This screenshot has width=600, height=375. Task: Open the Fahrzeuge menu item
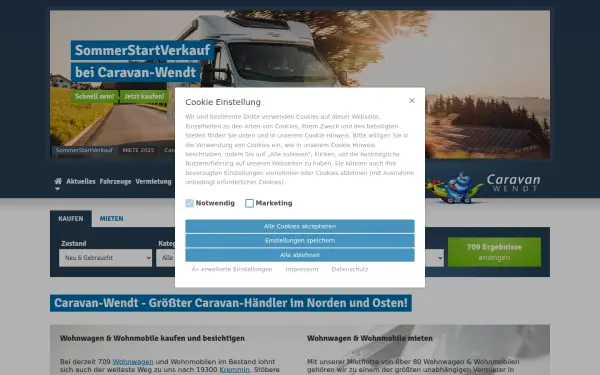(115, 181)
